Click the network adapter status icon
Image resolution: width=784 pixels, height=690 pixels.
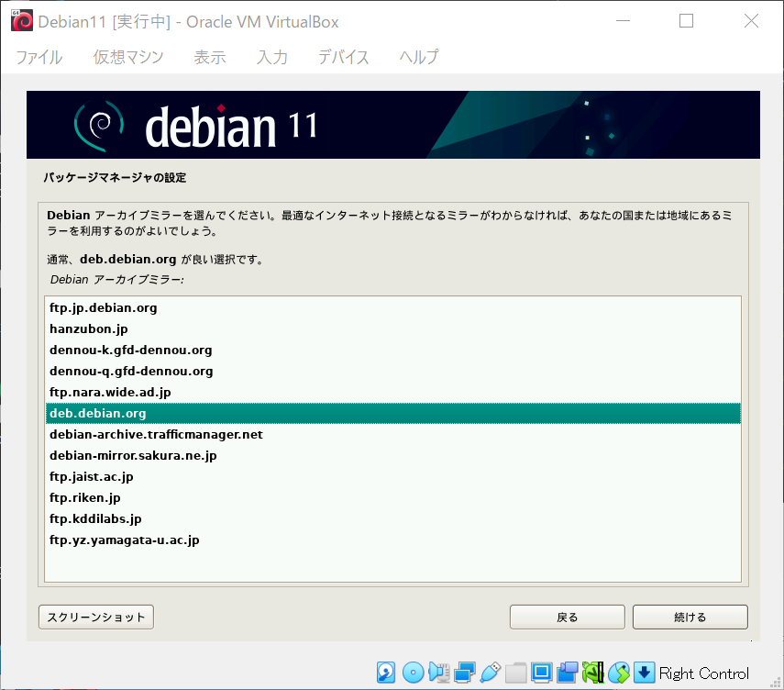(x=465, y=673)
